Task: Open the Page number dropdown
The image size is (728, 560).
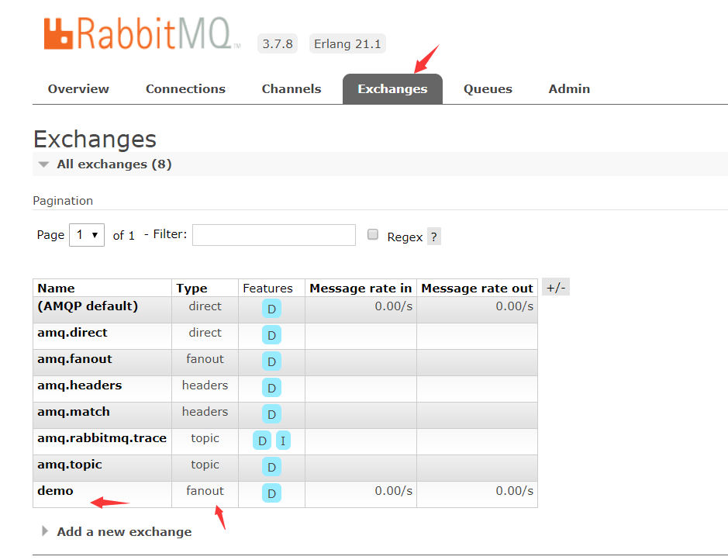Action: [x=87, y=235]
